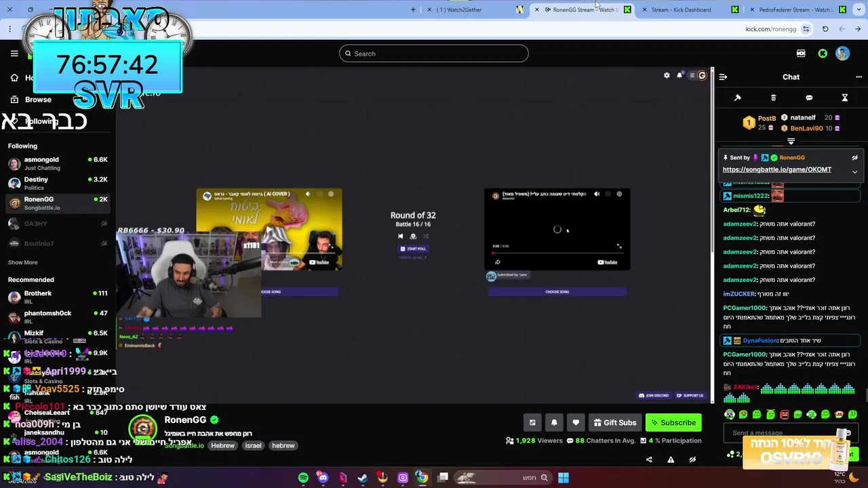Switch to Stream - Kick Dashboard tab
Screen dimensions: 868x488
690,9
